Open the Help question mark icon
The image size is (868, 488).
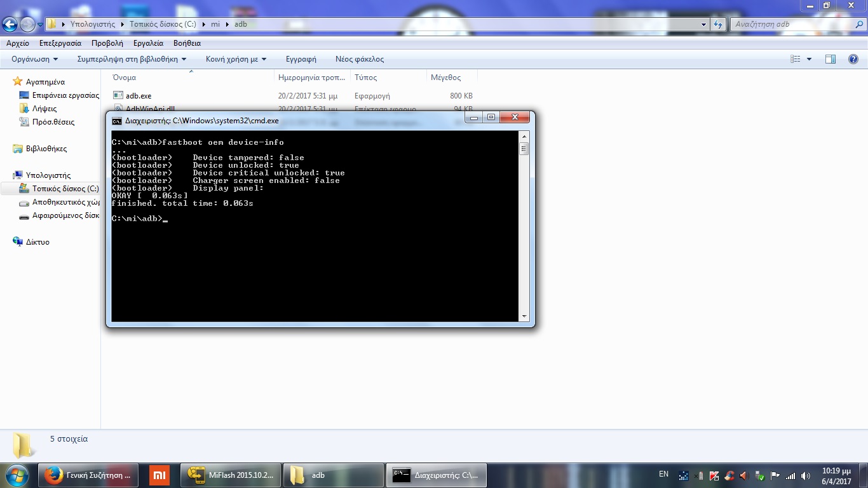click(x=853, y=59)
